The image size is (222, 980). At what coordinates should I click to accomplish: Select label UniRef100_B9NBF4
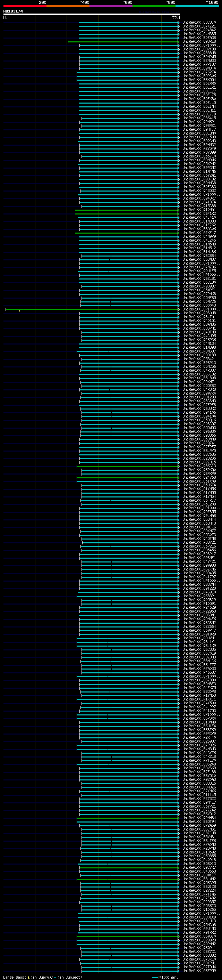(x=199, y=68)
